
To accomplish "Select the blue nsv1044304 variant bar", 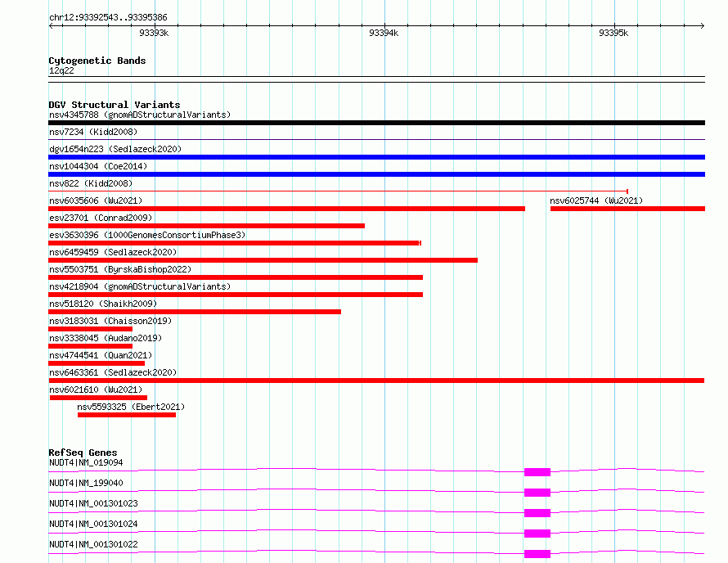I will coord(376,174).
